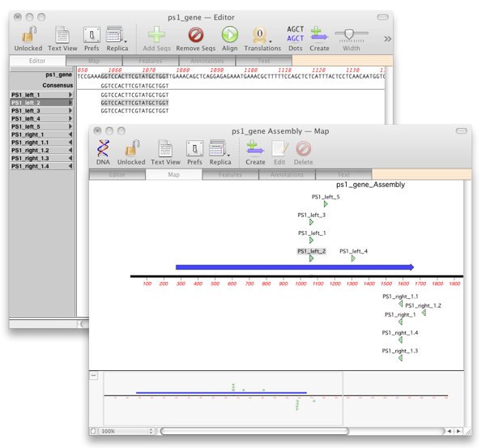Select the Editor tab in Editor window
Image resolution: width=486 pixels, height=448 pixels.
click(x=37, y=61)
